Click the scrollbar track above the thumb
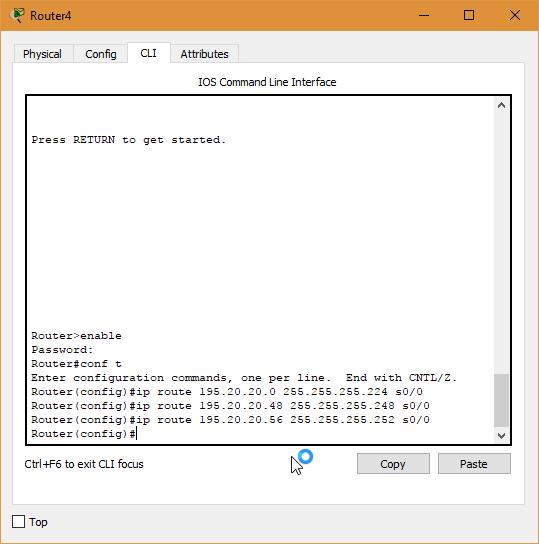539x544 pixels. (501, 243)
